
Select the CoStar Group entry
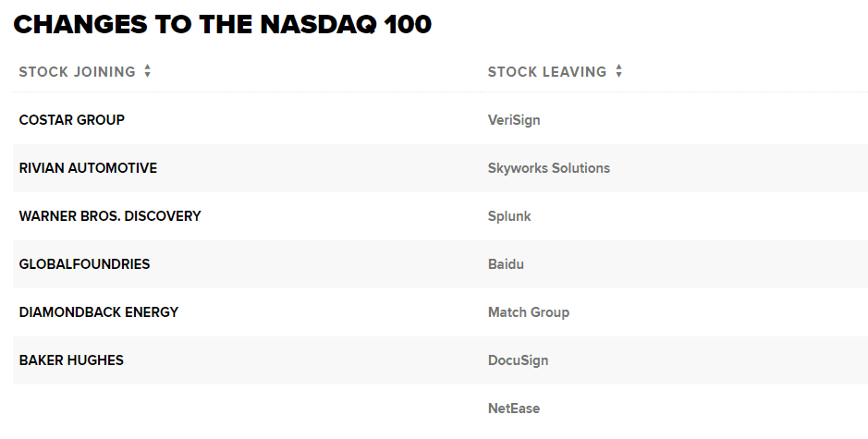[x=72, y=119]
